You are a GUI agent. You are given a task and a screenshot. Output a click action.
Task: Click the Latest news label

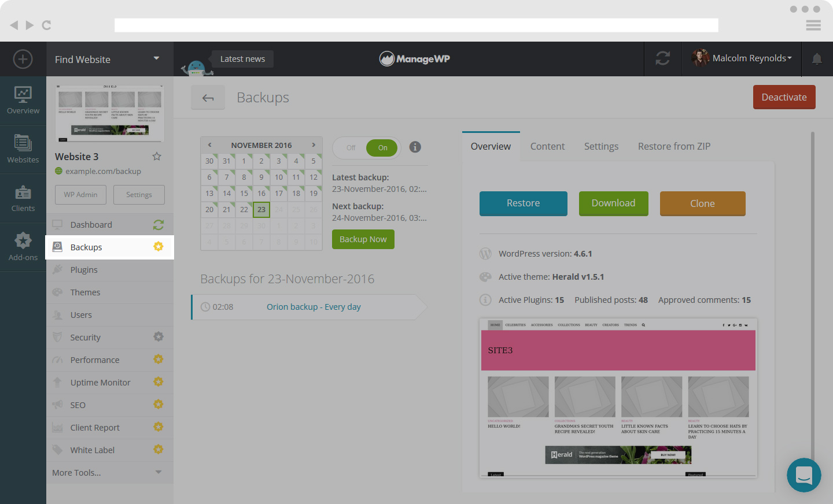(243, 59)
